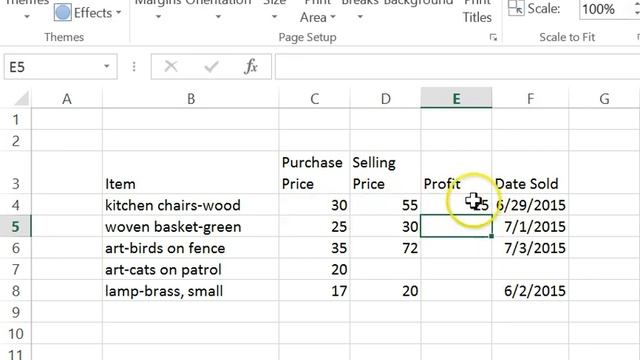The width and height of the screenshot is (640, 360).
Task: Select row 3 header
Action: coord(16,173)
